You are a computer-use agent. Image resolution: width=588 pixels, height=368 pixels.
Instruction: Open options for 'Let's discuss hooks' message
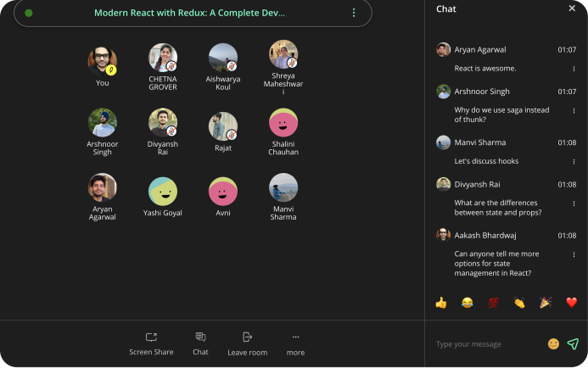pos(574,161)
